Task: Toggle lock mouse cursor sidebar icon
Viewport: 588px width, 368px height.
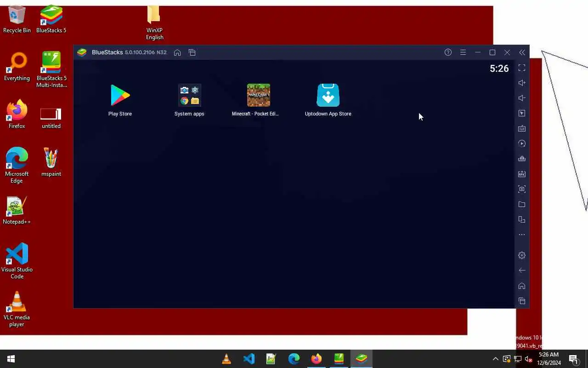Action: pos(522,113)
